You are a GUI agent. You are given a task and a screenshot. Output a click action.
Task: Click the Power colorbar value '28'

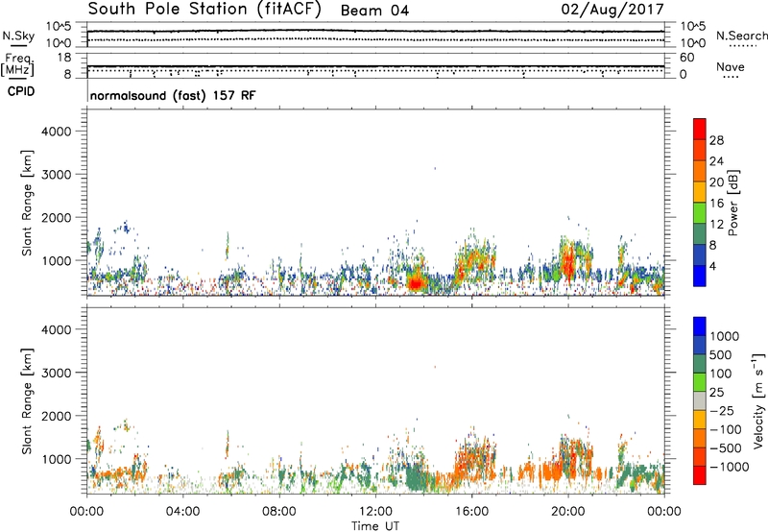point(716,140)
